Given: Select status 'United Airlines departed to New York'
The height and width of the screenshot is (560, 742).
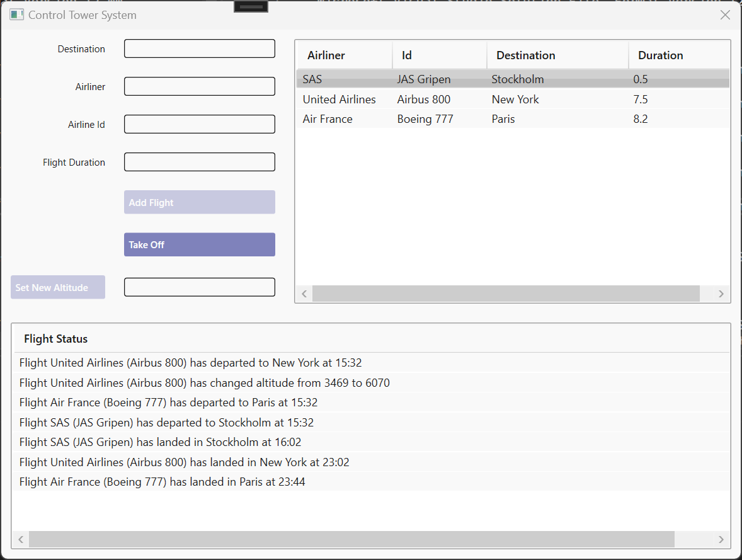Looking at the screenshot, I should [x=372, y=363].
